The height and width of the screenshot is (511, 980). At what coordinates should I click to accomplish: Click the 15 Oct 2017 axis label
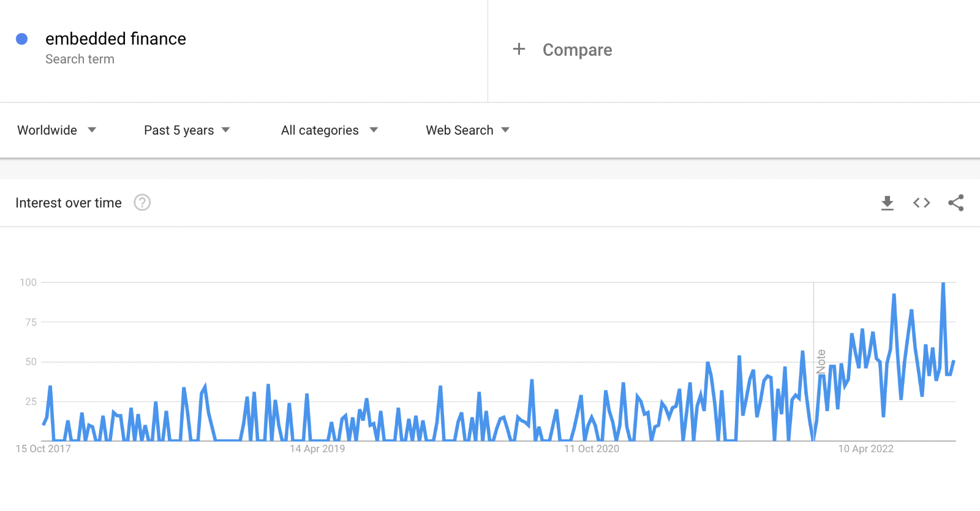(43, 449)
